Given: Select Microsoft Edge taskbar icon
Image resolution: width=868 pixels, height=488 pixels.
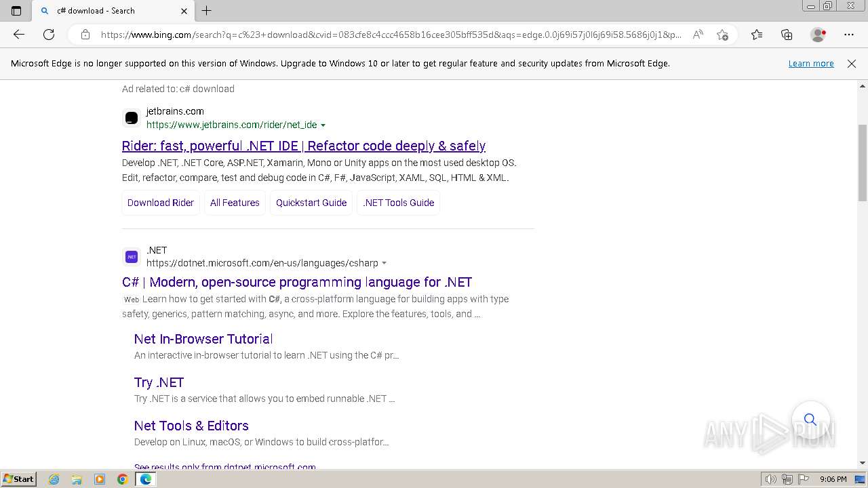Looking at the screenshot, I should pyautogui.click(x=145, y=479).
